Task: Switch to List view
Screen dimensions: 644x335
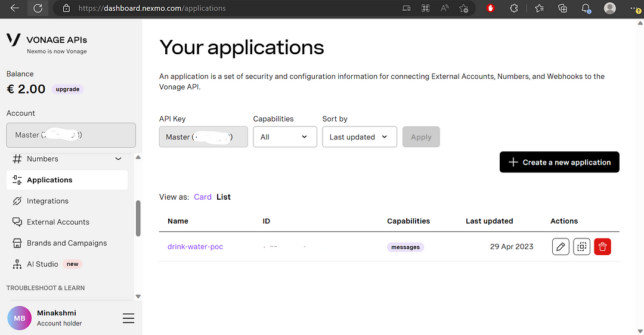Action: tap(224, 197)
